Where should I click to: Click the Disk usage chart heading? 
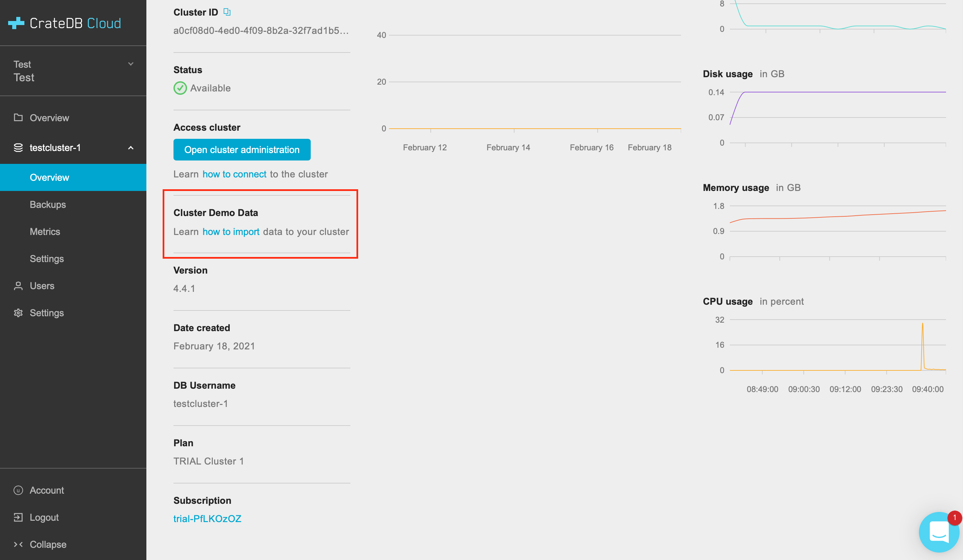pyautogui.click(x=728, y=74)
